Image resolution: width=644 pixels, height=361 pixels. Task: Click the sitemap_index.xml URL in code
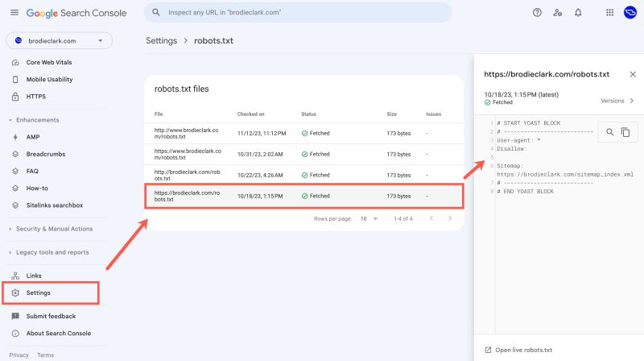[x=565, y=174]
